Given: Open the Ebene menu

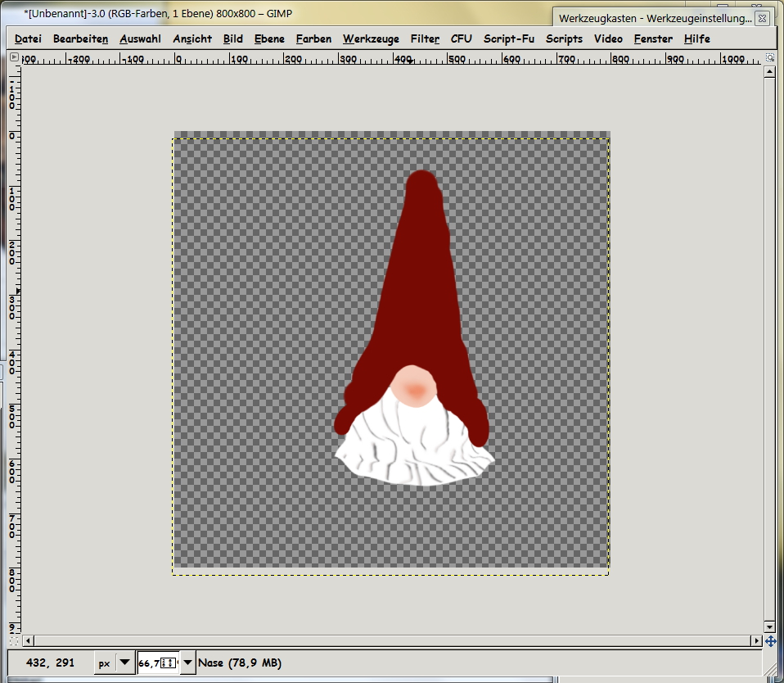Looking at the screenshot, I should coord(269,38).
